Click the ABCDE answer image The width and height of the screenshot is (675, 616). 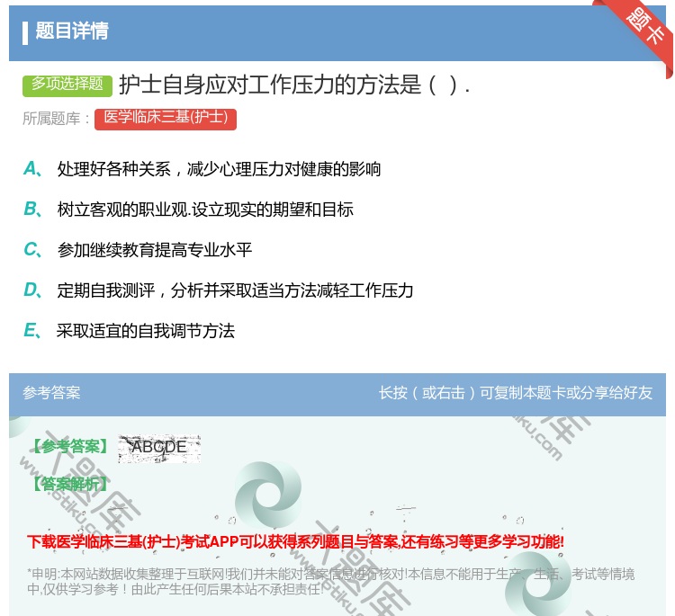(x=159, y=447)
